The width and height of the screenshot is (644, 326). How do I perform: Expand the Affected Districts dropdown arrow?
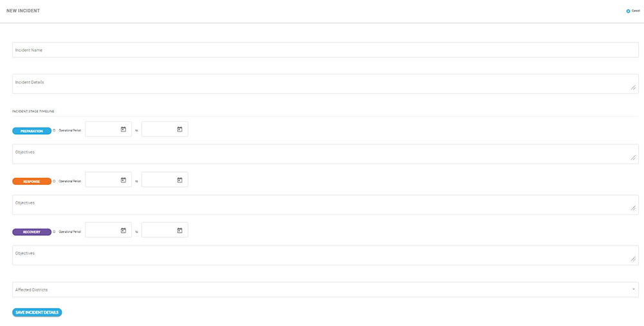[x=634, y=290]
